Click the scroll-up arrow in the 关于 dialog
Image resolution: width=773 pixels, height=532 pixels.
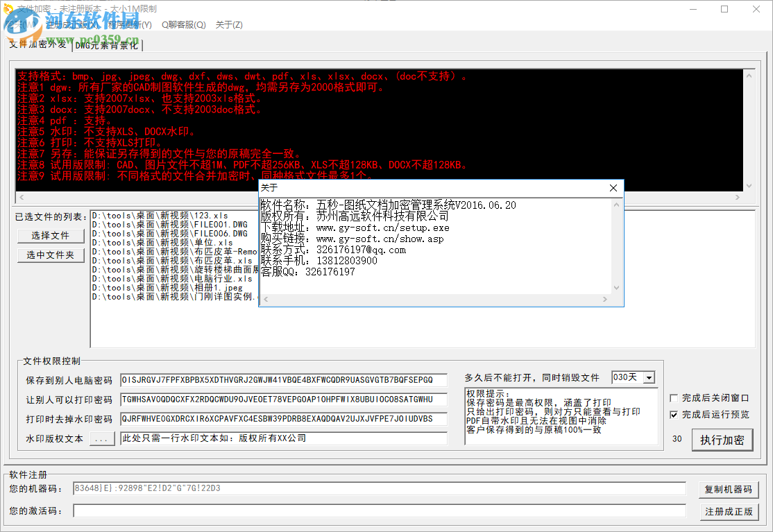(616, 205)
